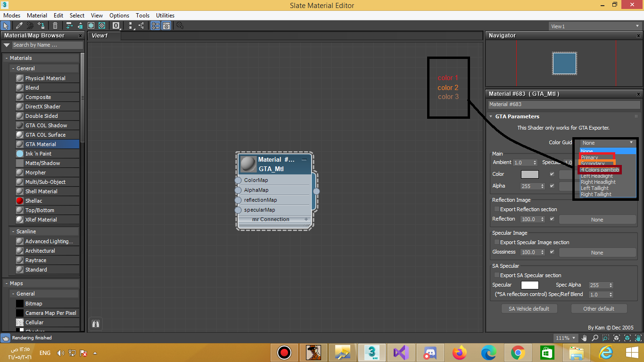Enable Export Specular Image section checkbox
The height and width of the screenshot is (362, 644).
[x=496, y=242]
